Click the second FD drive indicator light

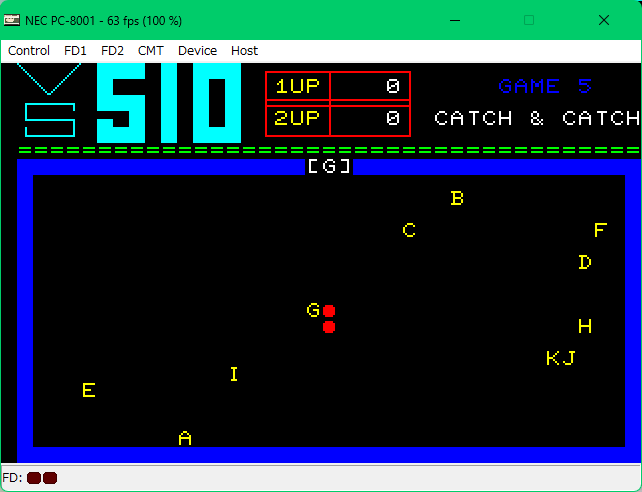[50, 478]
